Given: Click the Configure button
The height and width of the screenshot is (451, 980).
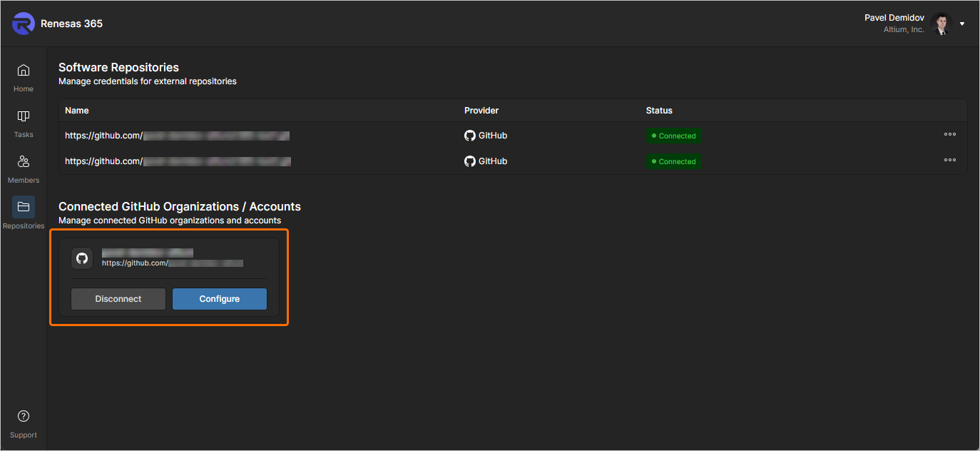Looking at the screenshot, I should 220,299.
